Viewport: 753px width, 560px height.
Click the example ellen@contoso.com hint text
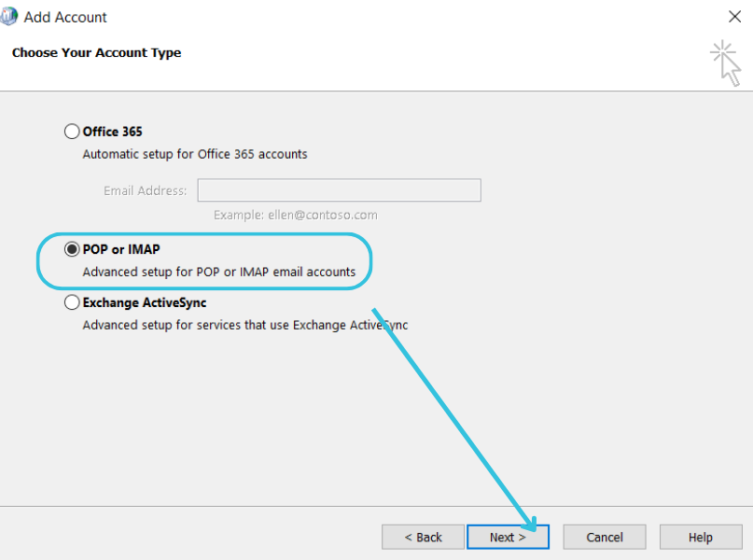(295, 215)
